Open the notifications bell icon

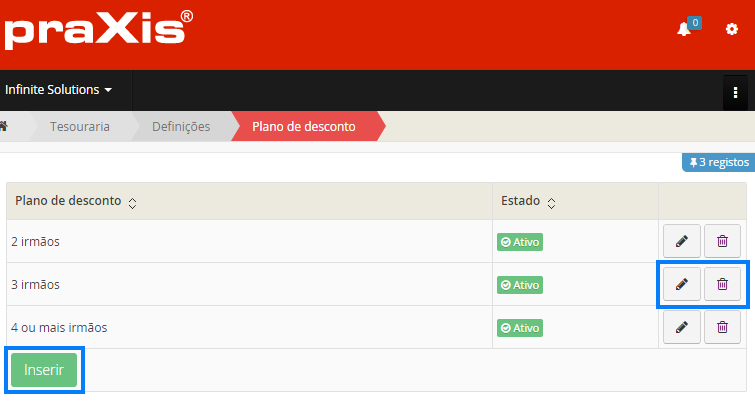click(684, 29)
